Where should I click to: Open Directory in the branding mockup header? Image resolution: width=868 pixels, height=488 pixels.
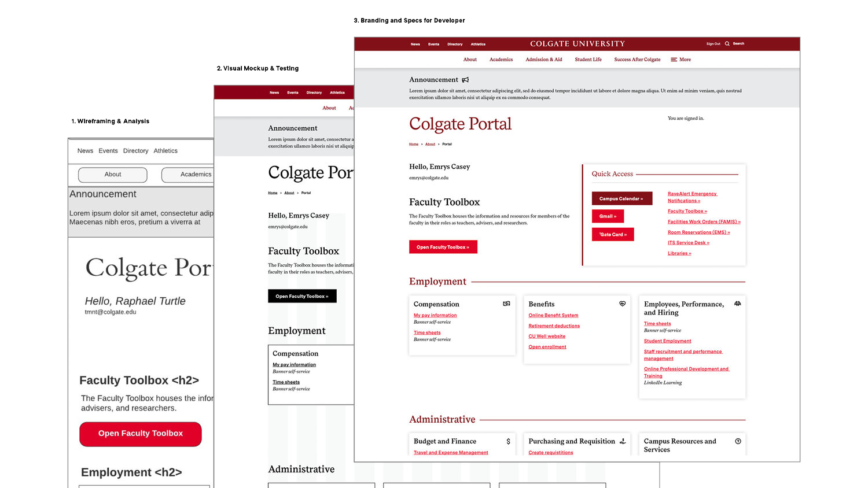[x=455, y=44]
